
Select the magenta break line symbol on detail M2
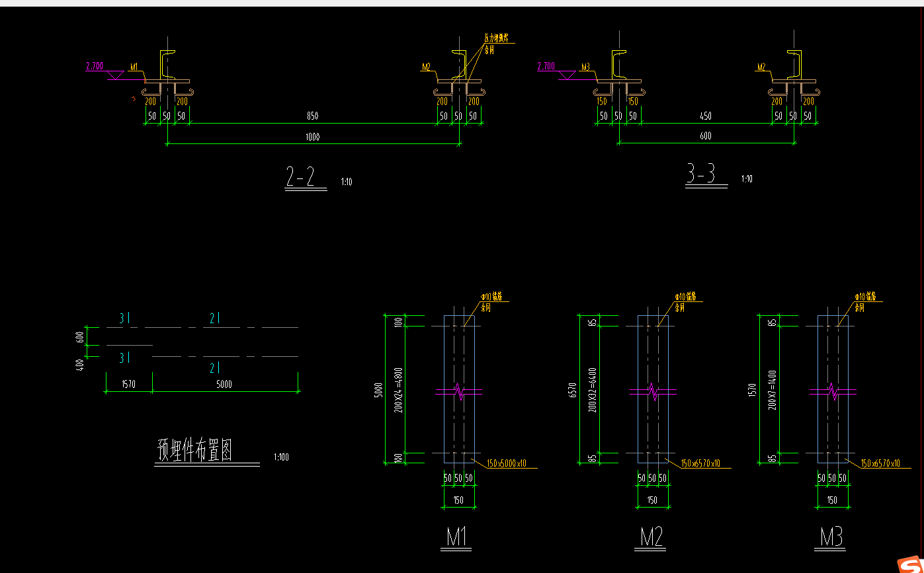[x=653, y=393]
